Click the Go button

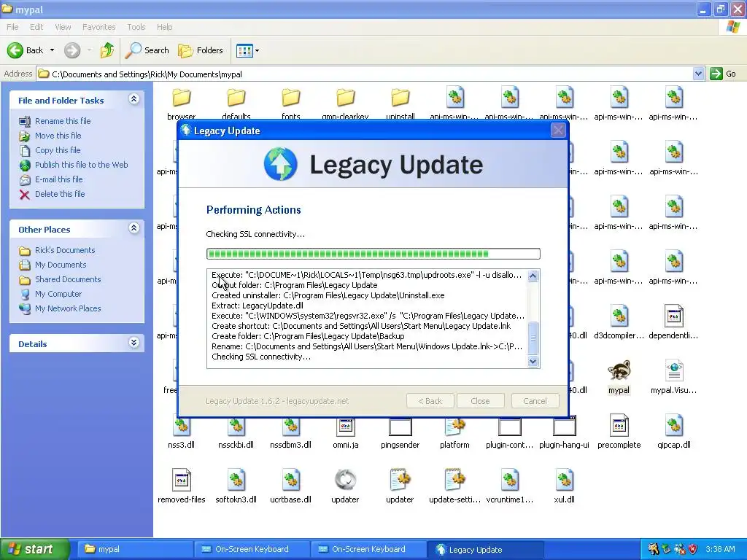click(x=723, y=74)
